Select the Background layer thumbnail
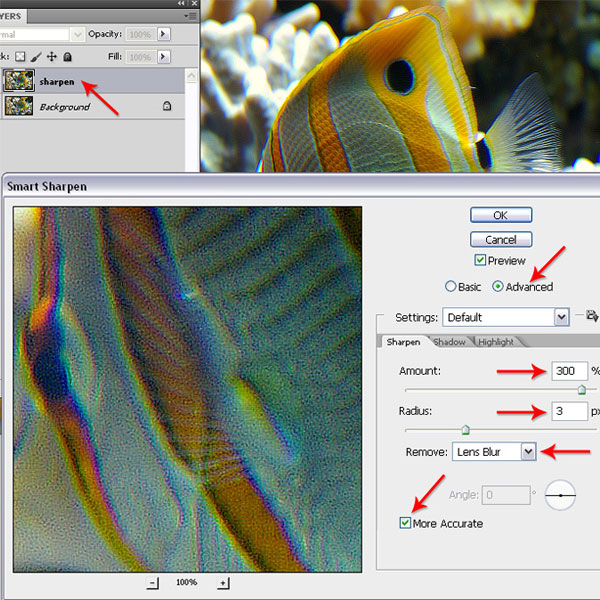This screenshot has width=600, height=600. (19, 106)
